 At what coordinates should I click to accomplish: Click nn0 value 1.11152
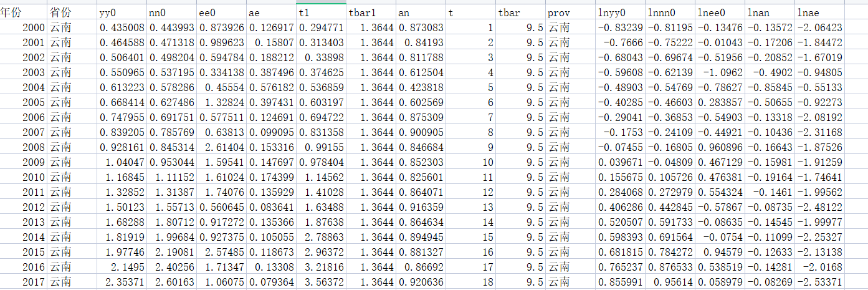[172, 177]
